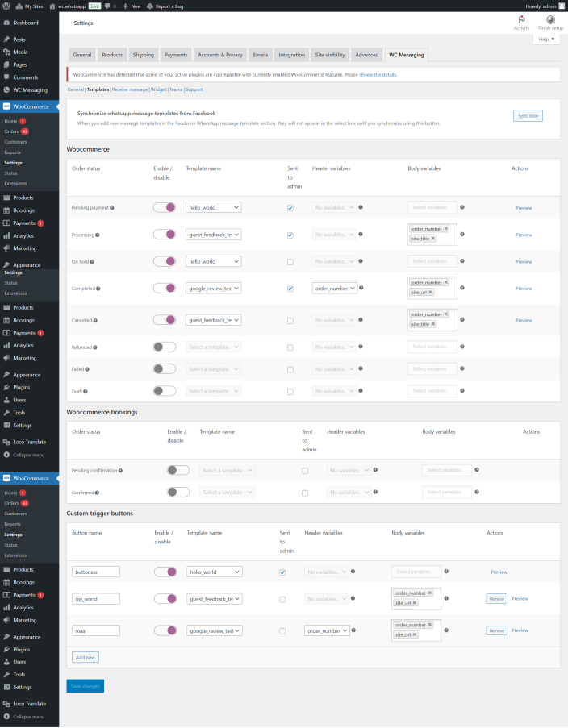Open the Dashboard sidebar icon
The height and width of the screenshot is (728, 568).
(x=7, y=23)
